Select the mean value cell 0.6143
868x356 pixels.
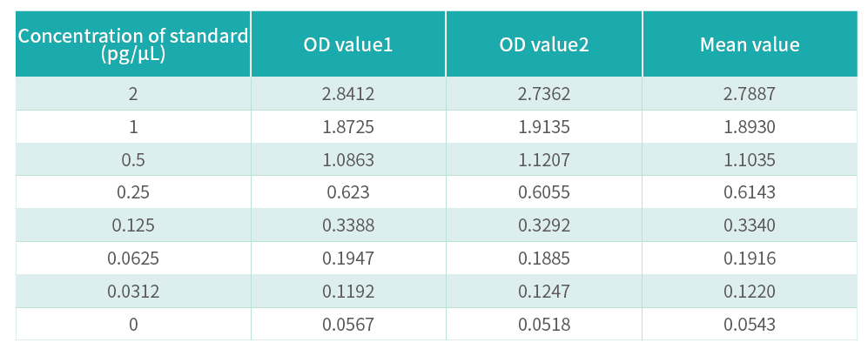pos(750,192)
